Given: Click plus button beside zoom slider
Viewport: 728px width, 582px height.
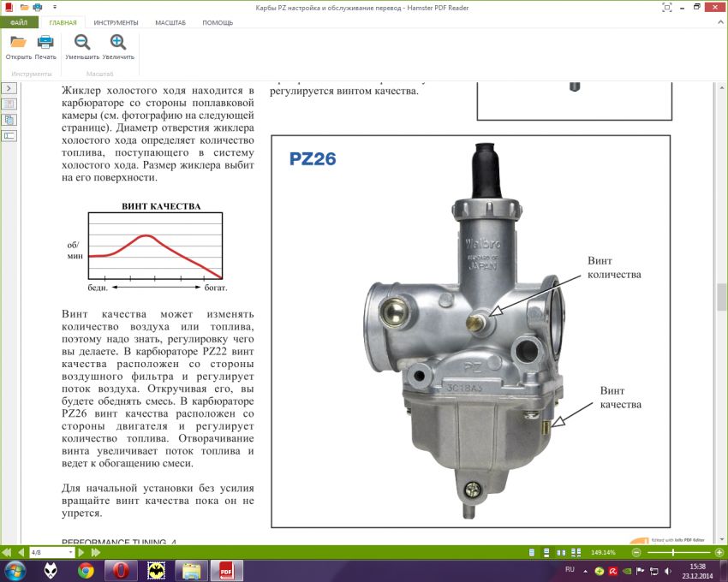Looking at the screenshot, I should (x=719, y=552).
